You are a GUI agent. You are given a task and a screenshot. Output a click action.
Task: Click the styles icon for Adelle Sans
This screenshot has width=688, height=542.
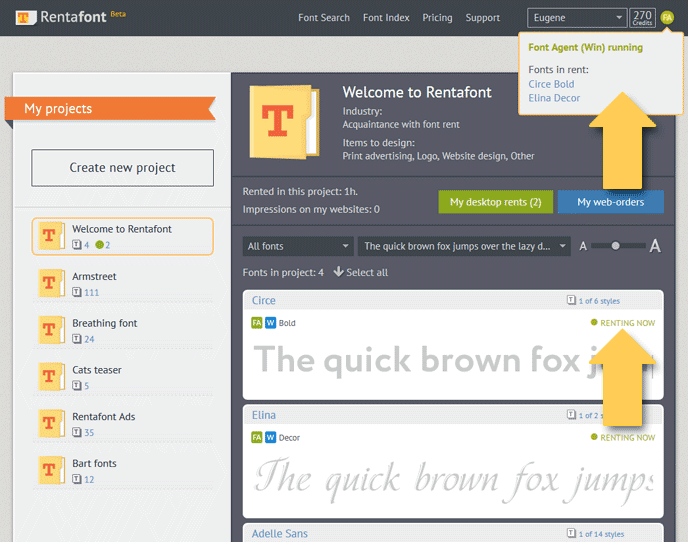click(x=571, y=533)
